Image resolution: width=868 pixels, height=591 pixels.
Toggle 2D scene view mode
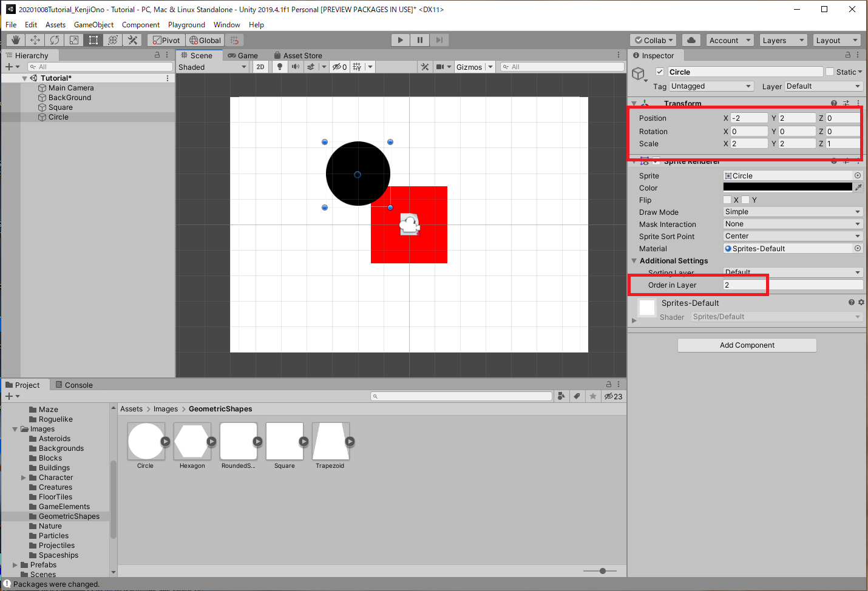[x=260, y=67]
